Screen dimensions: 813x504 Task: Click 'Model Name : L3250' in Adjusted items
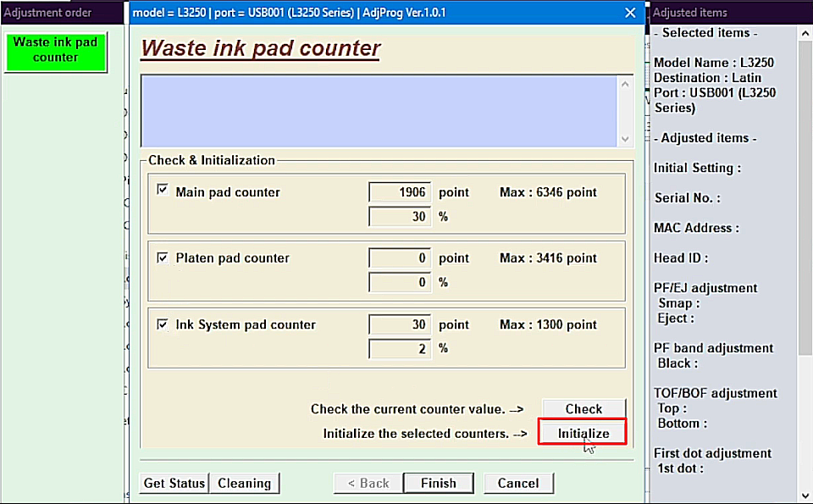[713, 63]
